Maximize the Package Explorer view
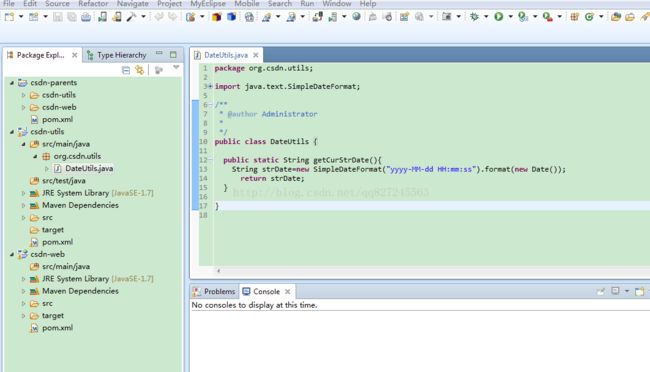 (x=173, y=55)
